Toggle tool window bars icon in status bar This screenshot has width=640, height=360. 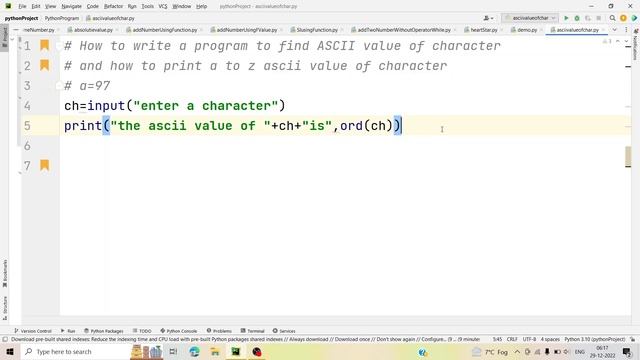click(x=5, y=339)
